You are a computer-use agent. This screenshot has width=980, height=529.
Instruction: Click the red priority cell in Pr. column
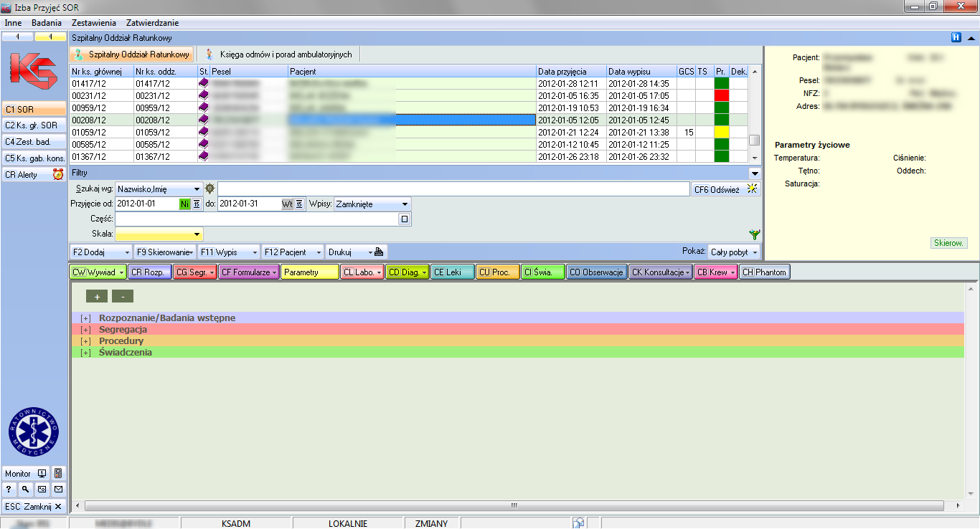[721, 95]
